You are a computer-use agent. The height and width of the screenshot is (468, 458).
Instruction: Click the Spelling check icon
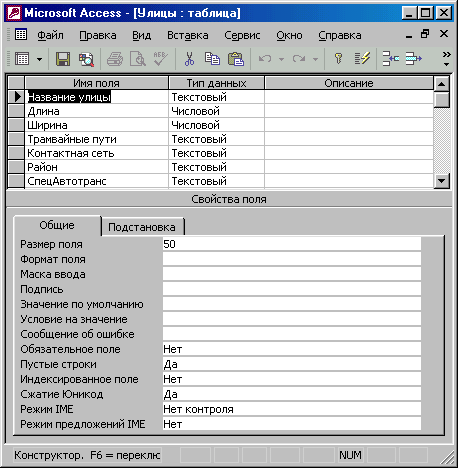point(160,59)
